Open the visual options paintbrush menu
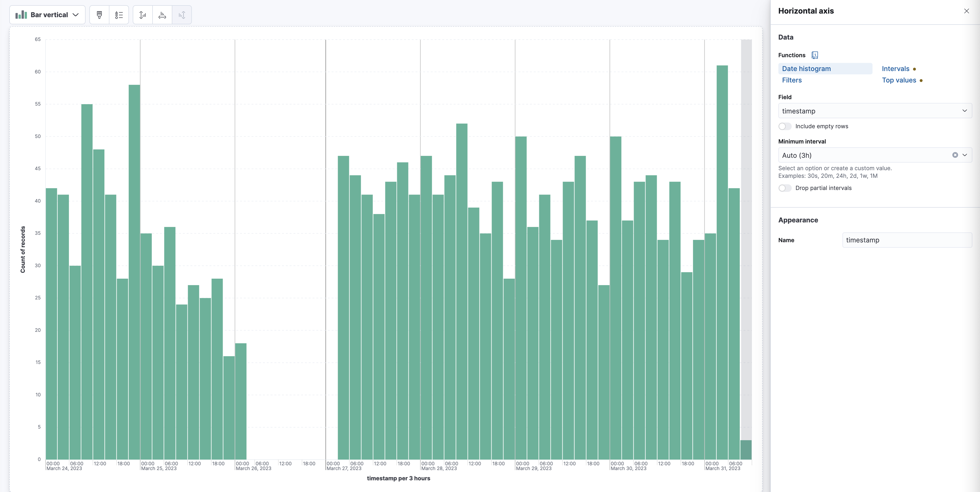This screenshot has height=492, width=980. (x=99, y=15)
